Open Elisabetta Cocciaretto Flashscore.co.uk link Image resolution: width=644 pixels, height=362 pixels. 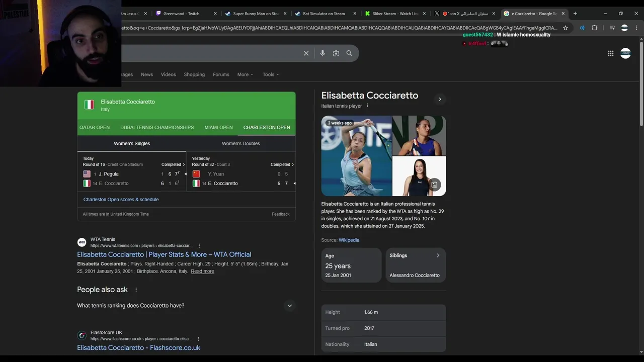click(138, 348)
